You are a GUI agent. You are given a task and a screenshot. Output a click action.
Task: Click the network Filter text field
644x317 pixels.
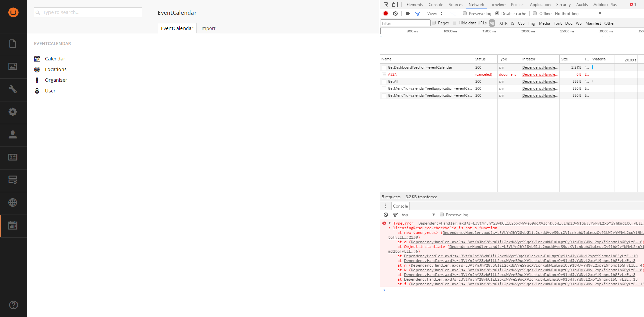405,23
